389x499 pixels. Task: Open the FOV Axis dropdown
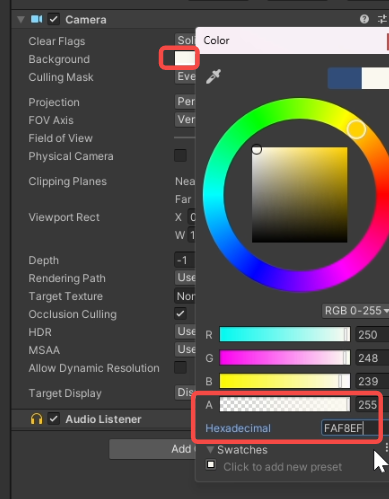[185, 119]
